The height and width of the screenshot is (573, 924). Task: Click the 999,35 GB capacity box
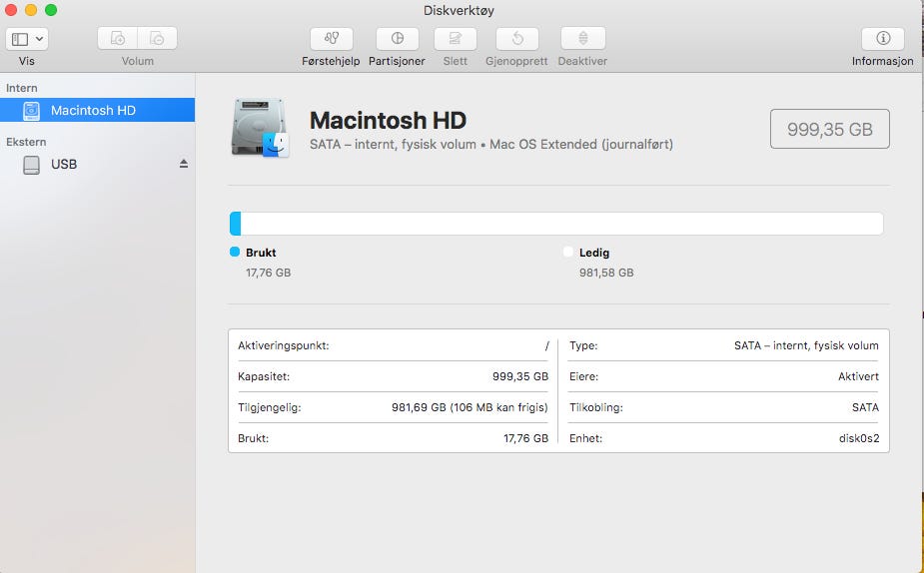(830, 129)
